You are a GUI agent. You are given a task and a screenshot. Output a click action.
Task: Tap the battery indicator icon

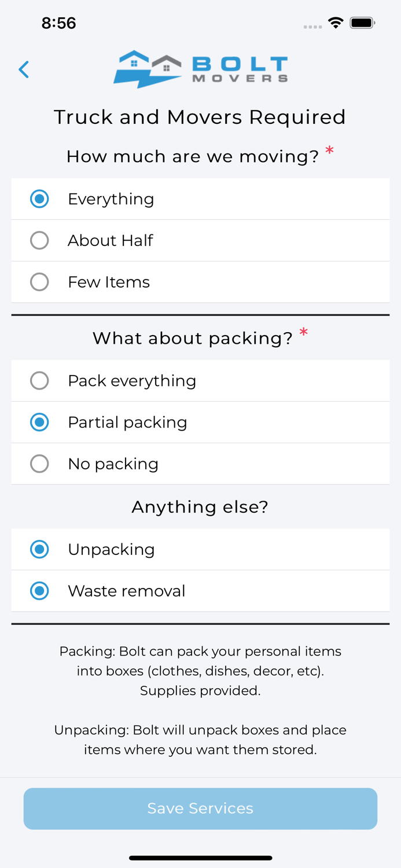[362, 23]
